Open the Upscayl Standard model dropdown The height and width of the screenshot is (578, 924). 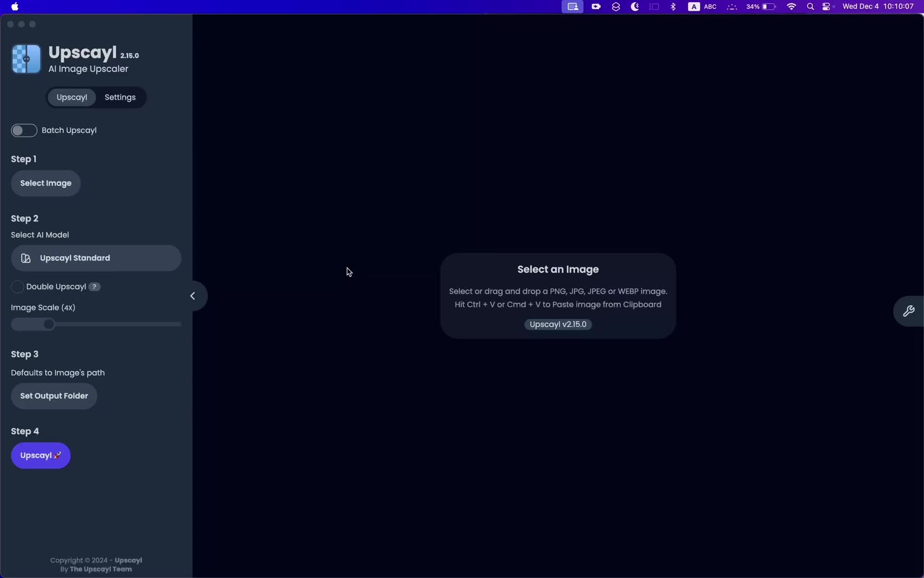click(96, 258)
